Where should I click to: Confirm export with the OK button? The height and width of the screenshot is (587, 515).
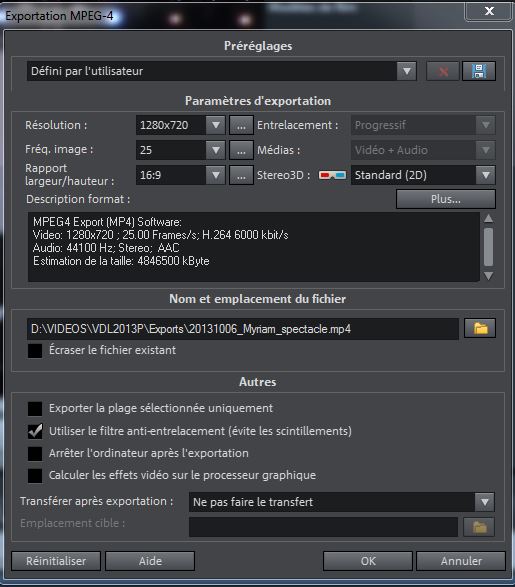point(368,561)
